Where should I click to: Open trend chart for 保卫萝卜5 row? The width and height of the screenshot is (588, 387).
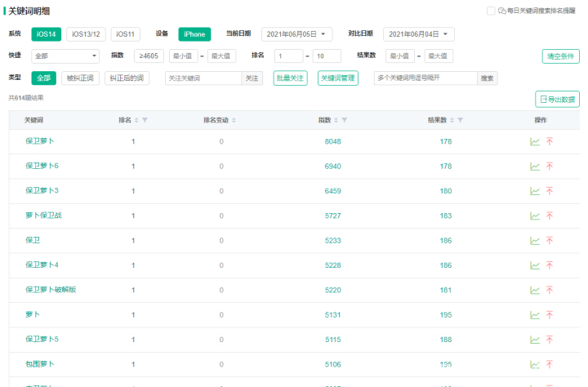point(535,340)
